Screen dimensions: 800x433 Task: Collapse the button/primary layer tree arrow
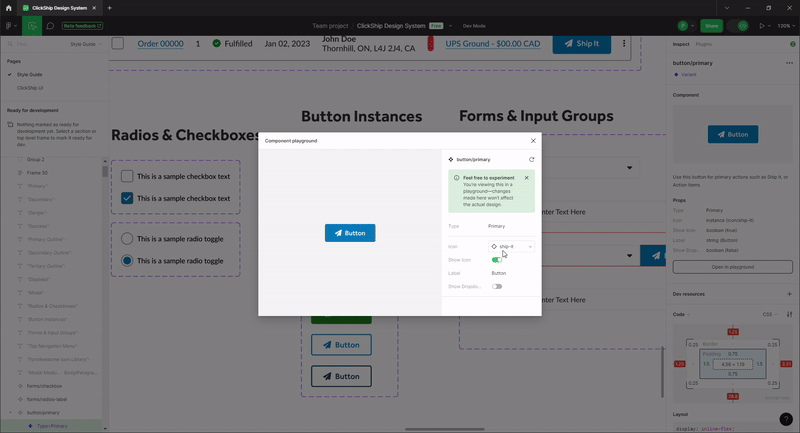click(x=10, y=413)
